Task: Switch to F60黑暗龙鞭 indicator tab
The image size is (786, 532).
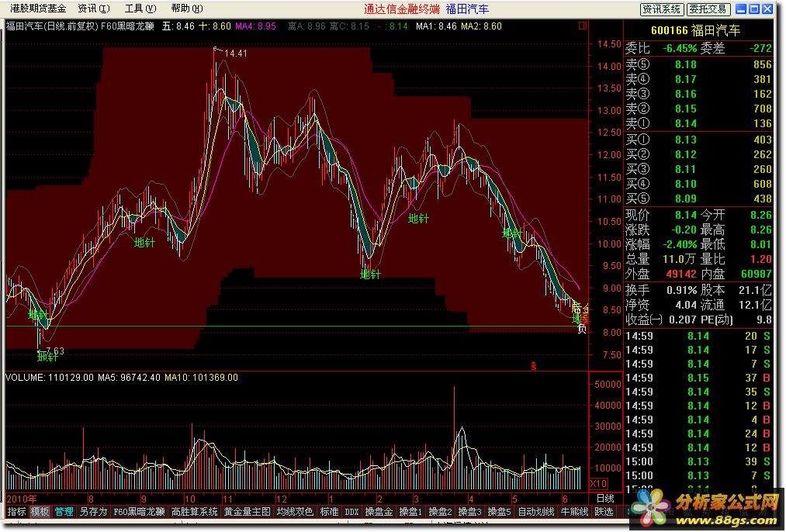Action: [x=140, y=512]
